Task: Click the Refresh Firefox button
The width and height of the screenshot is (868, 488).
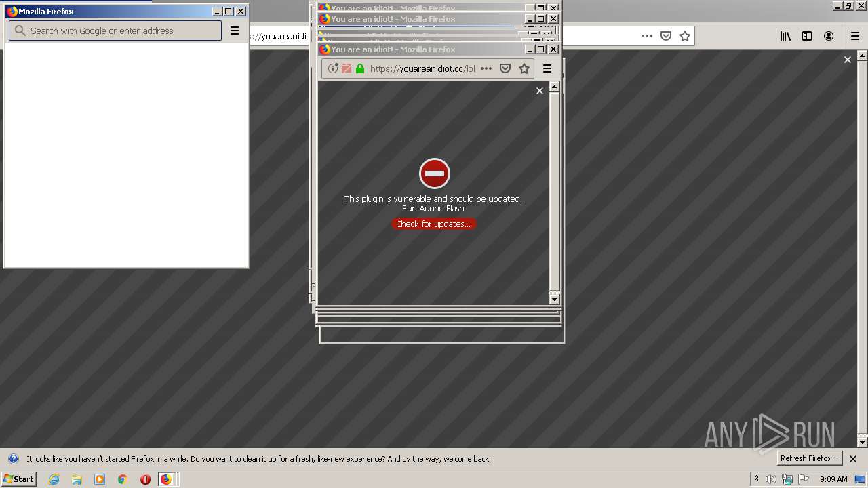Action: 808,458
